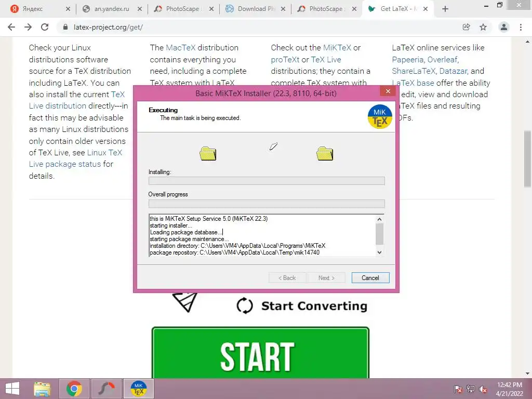This screenshot has width=532, height=399.
Task: Click the 'this is MiKTeX Setup Service' log line
Action: (209, 219)
